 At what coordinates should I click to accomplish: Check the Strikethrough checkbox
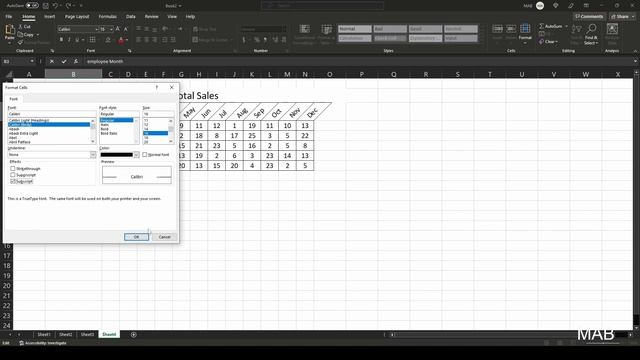click(x=13, y=168)
